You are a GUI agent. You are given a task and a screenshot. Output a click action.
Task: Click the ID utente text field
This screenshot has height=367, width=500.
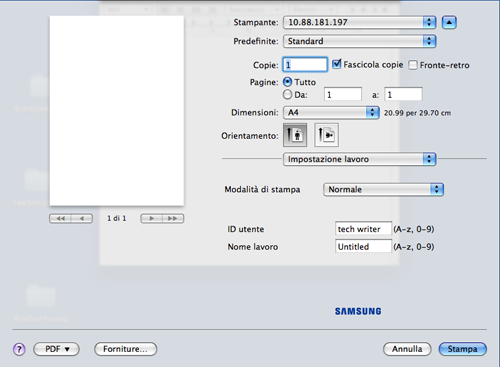363,229
